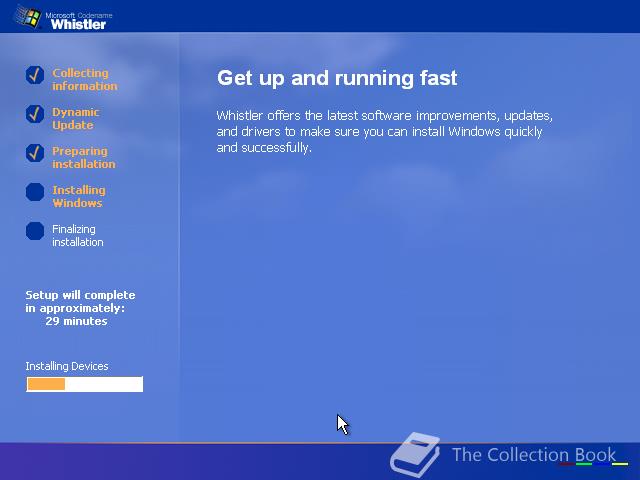Click the Dynamic Update checkmark icon

pyautogui.click(x=35, y=114)
